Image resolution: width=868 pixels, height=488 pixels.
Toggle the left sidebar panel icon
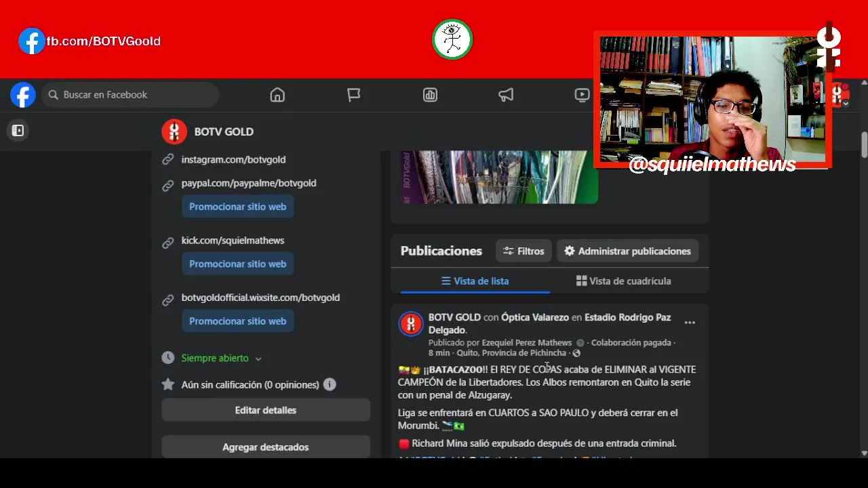[x=18, y=130]
